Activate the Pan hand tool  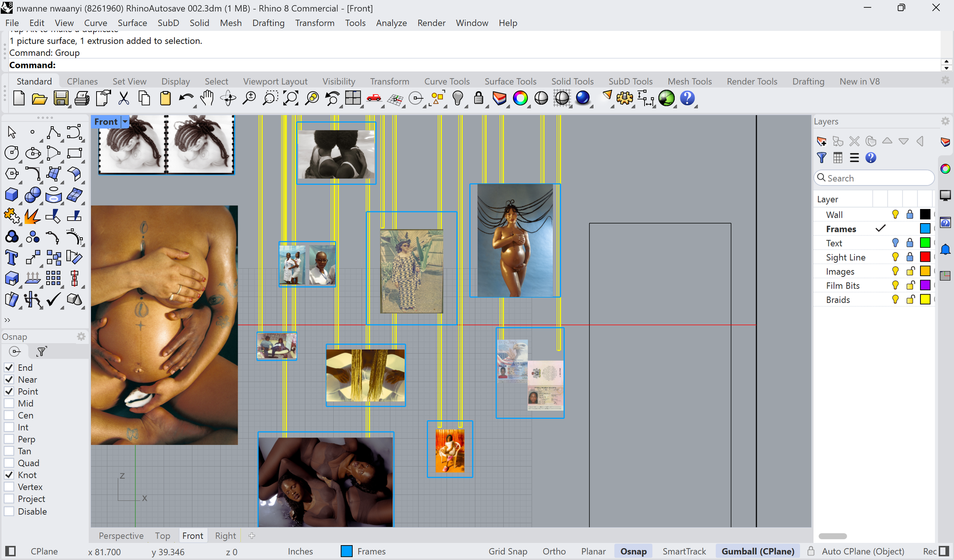coord(207,98)
